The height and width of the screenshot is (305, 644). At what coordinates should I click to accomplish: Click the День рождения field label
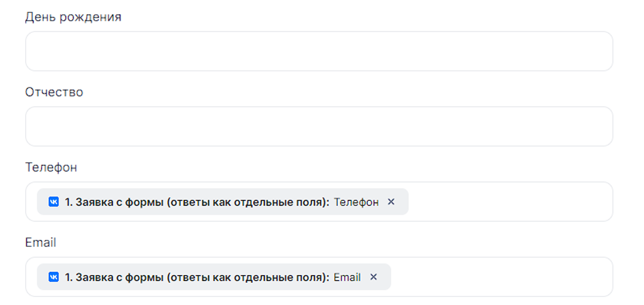[x=73, y=17]
